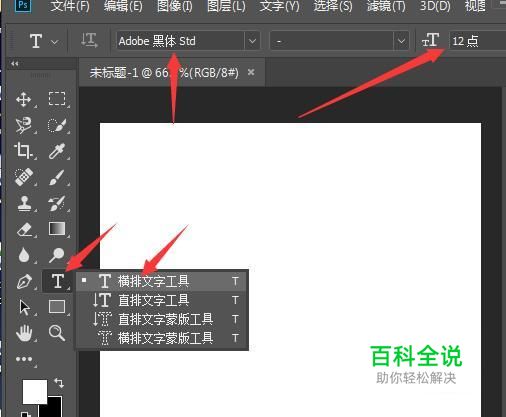This screenshot has height=417, width=506.
Task: Click the font size icon
Action: pos(430,40)
